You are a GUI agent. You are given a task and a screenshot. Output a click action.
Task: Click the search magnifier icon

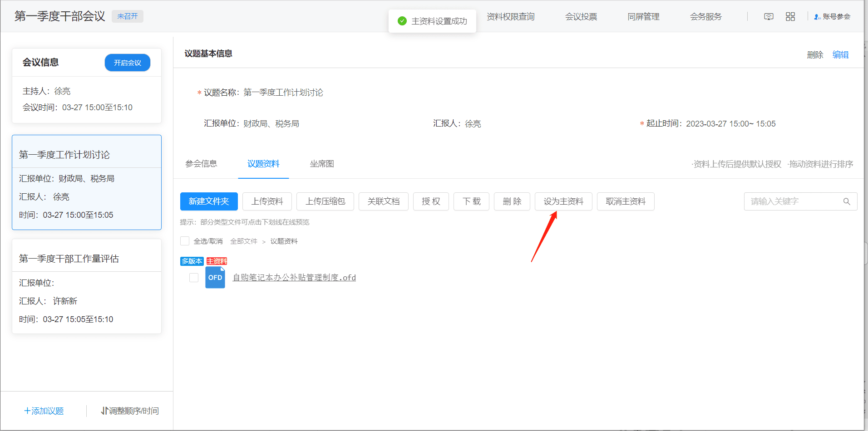click(847, 201)
